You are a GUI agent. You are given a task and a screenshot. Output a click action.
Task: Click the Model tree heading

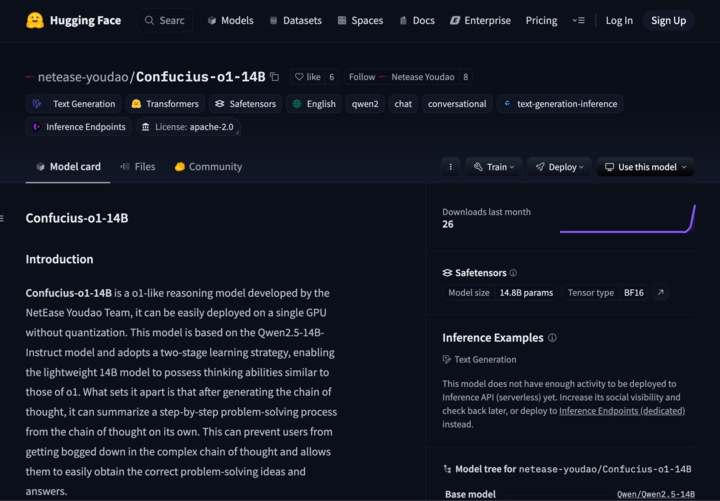pyautogui.click(x=568, y=469)
